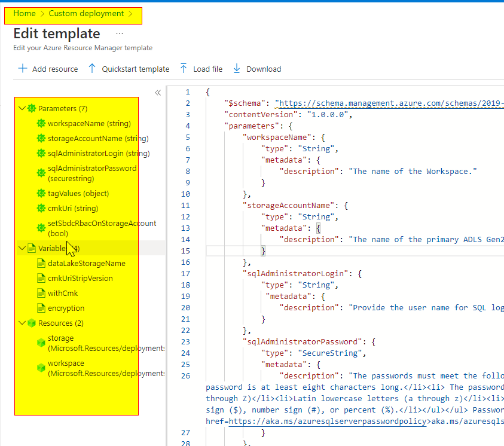Click the cube icon beside storage resource
Viewport: 504px width, 446px height.
coord(41,343)
